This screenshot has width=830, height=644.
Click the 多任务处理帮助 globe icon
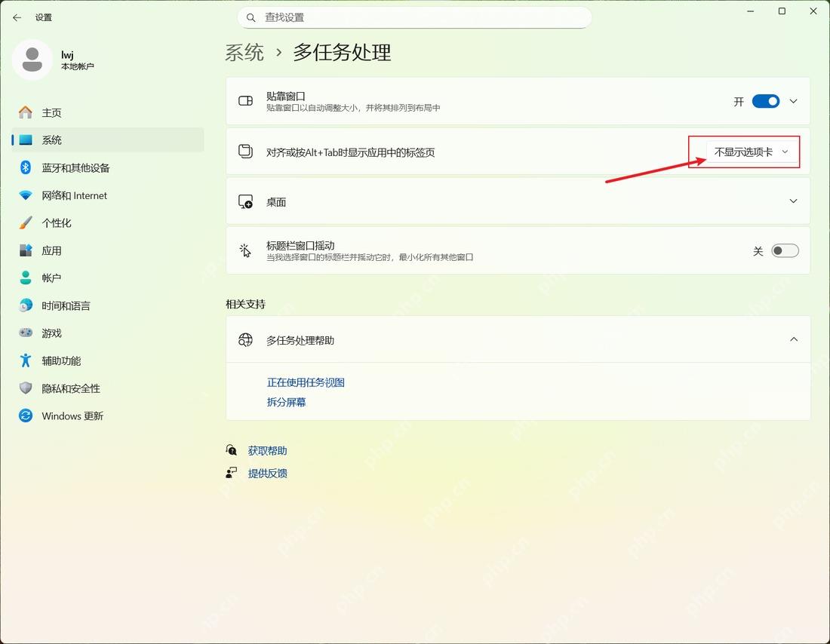(246, 340)
